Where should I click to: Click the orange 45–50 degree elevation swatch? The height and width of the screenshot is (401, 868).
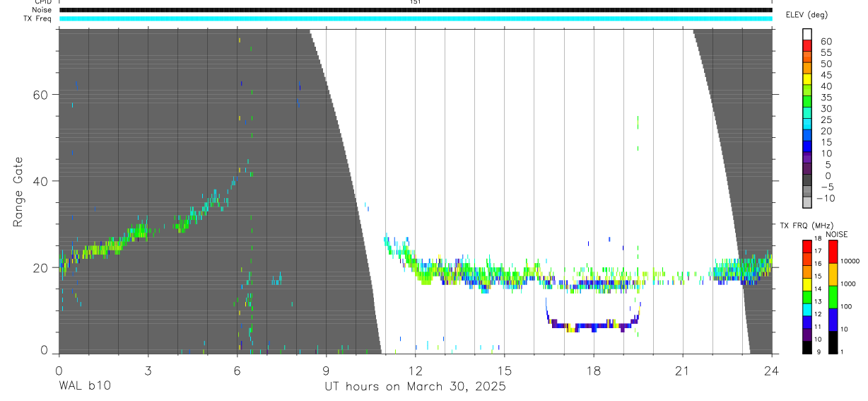pyautogui.click(x=807, y=69)
